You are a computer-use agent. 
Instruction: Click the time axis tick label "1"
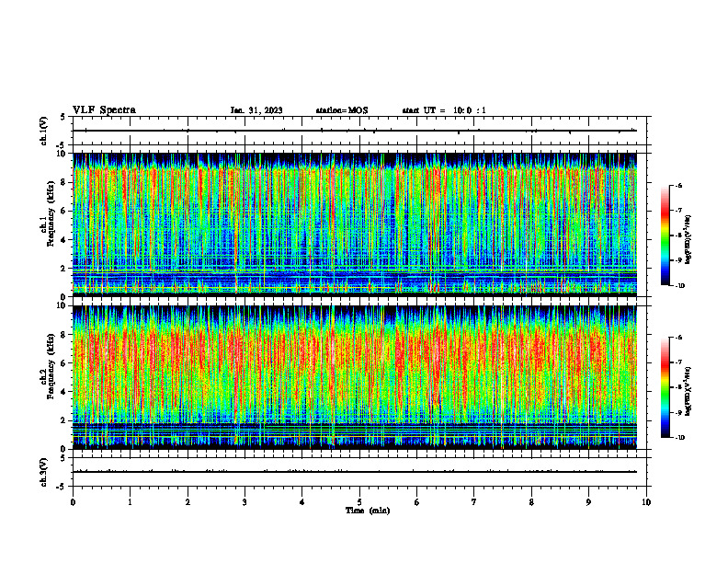pos(130,502)
